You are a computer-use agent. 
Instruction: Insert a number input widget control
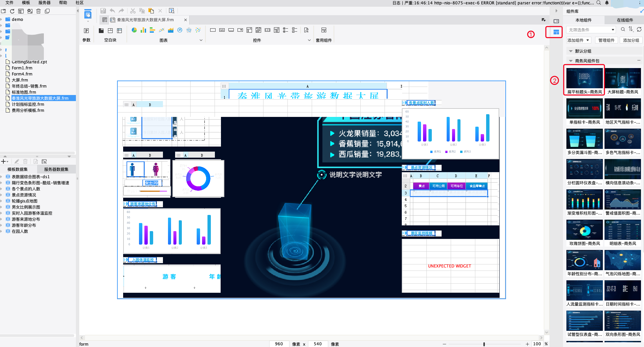tap(268, 30)
